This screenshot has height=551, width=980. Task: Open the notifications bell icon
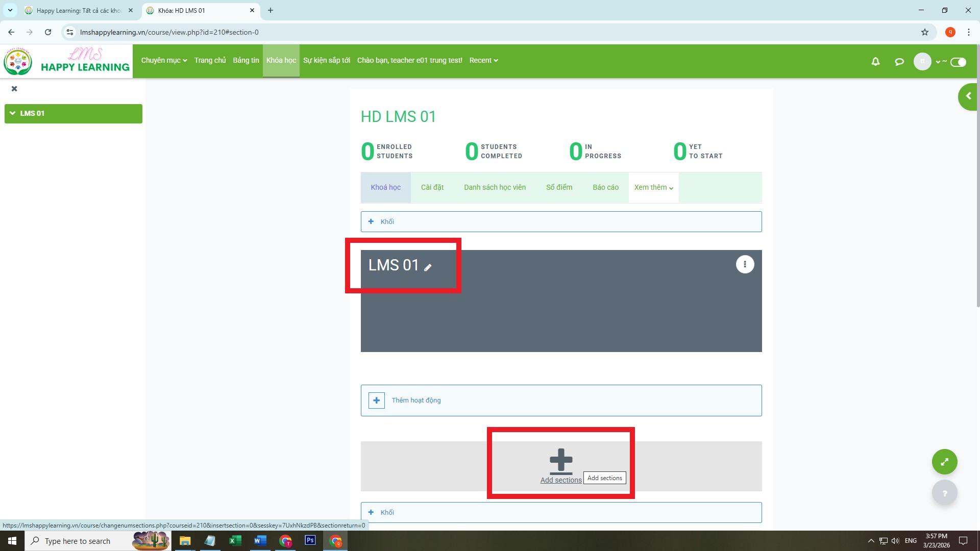coord(875,61)
